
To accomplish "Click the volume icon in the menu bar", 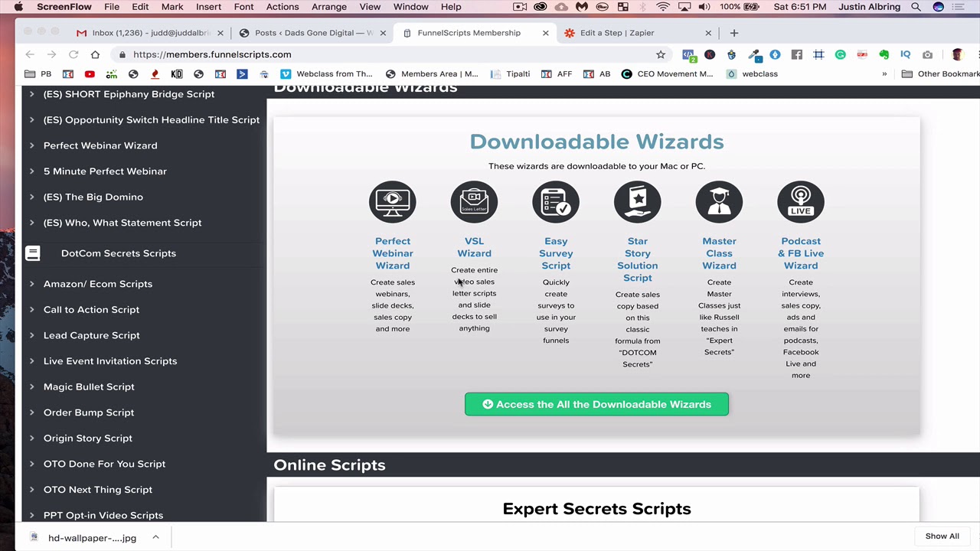I will [x=705, y=7].
